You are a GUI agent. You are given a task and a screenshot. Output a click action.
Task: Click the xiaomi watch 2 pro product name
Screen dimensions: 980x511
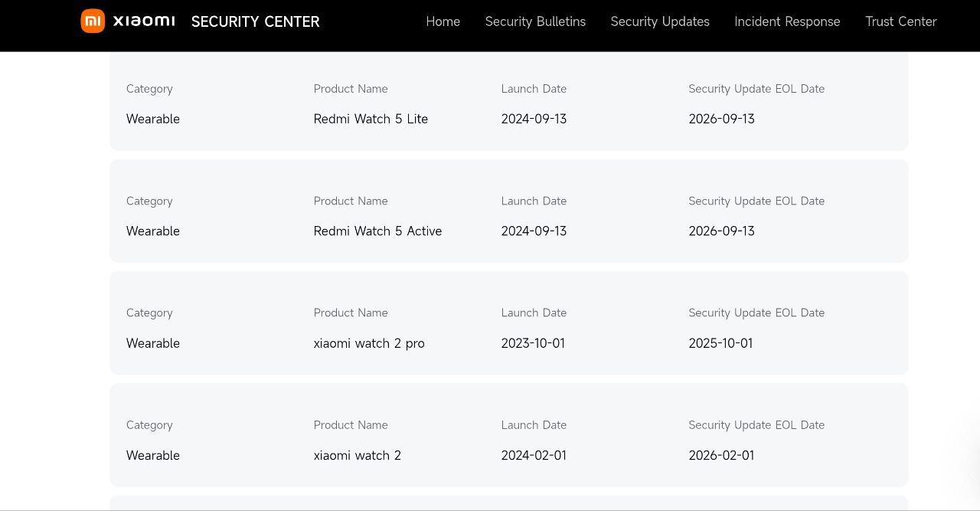point(369,343)
